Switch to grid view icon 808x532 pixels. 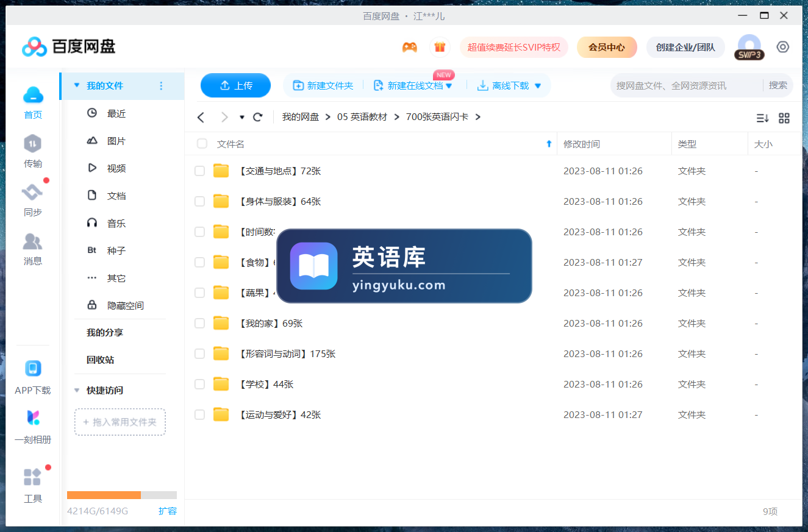pyautogui.click(x=784, y=118)
